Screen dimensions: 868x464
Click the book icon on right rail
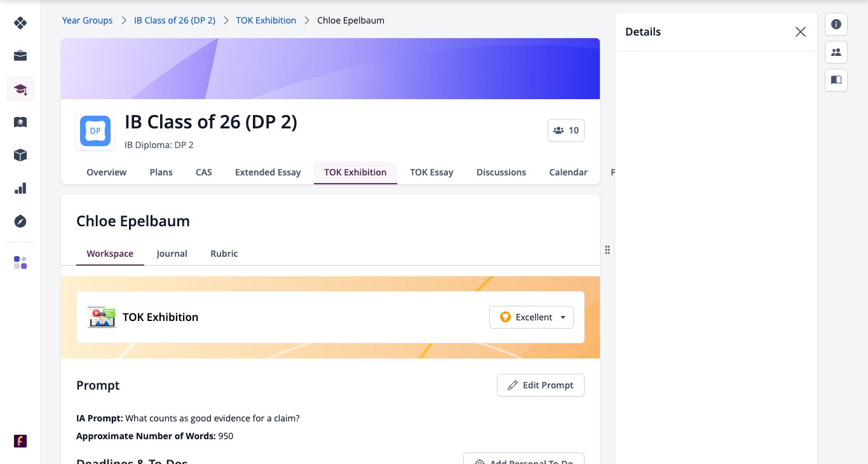836,80
